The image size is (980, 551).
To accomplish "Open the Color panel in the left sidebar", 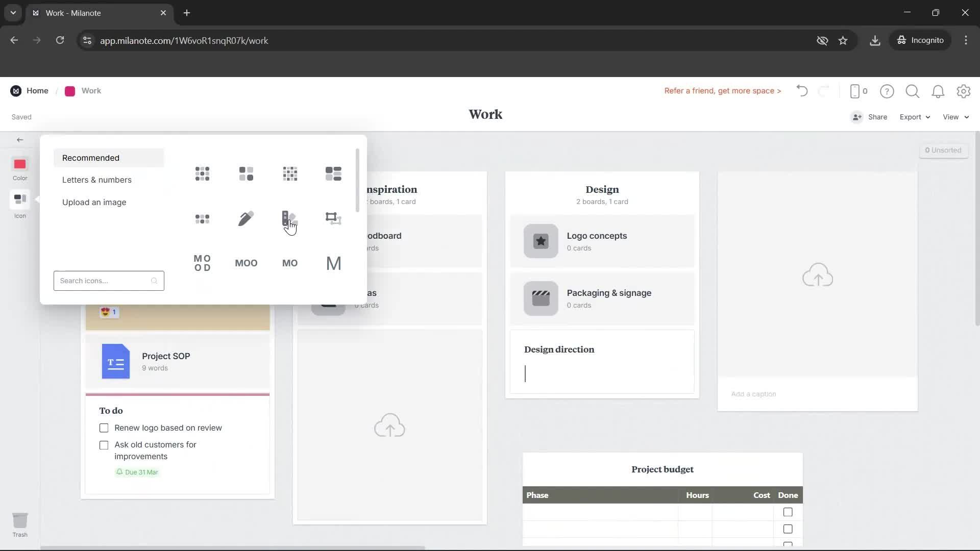I will [x=19, y=168].
